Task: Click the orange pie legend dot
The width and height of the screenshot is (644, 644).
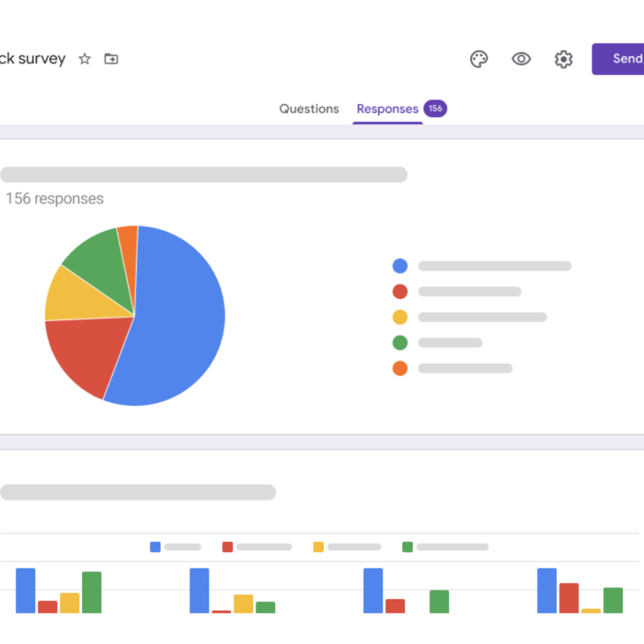Action: 400,369
